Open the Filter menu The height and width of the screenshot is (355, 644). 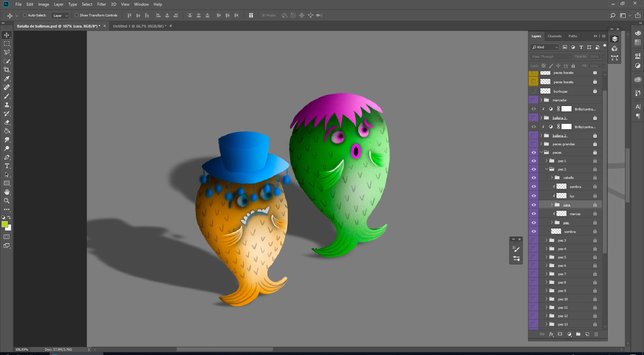(101, 4)
